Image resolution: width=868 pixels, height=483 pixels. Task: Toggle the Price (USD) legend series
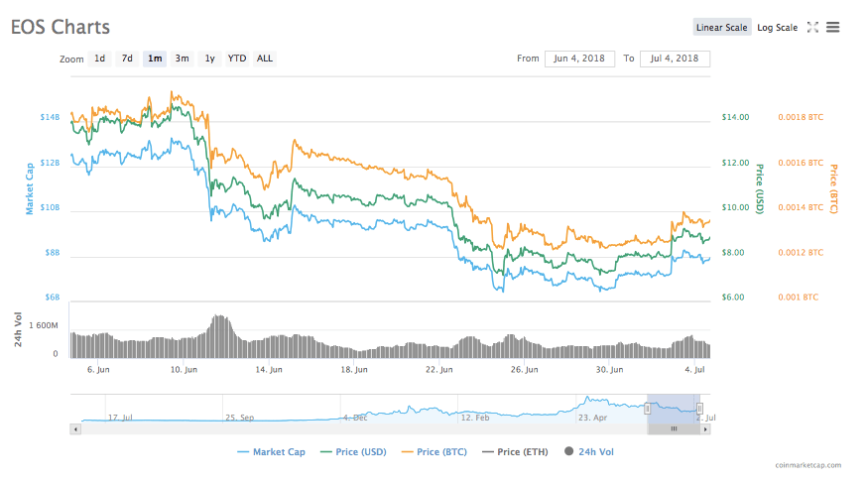[x=355, y=452]
